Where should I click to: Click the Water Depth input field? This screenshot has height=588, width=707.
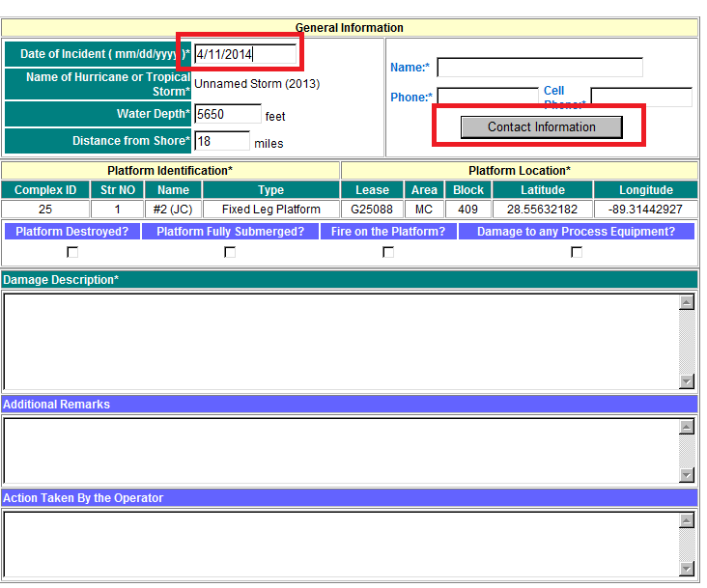[x=228, y=114]
